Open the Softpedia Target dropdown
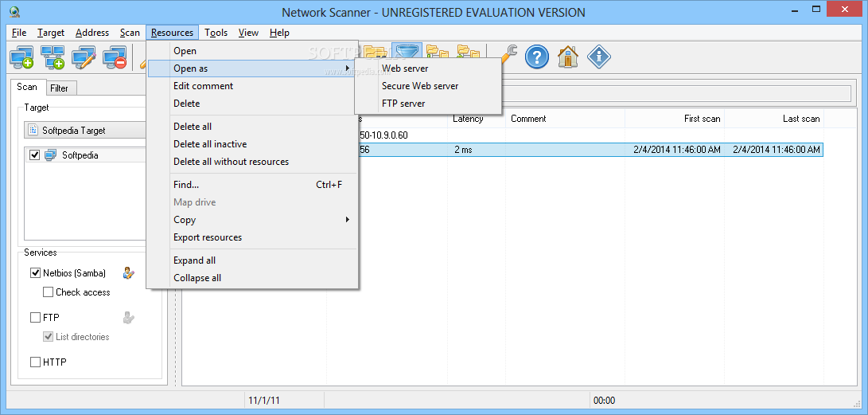 85,130
